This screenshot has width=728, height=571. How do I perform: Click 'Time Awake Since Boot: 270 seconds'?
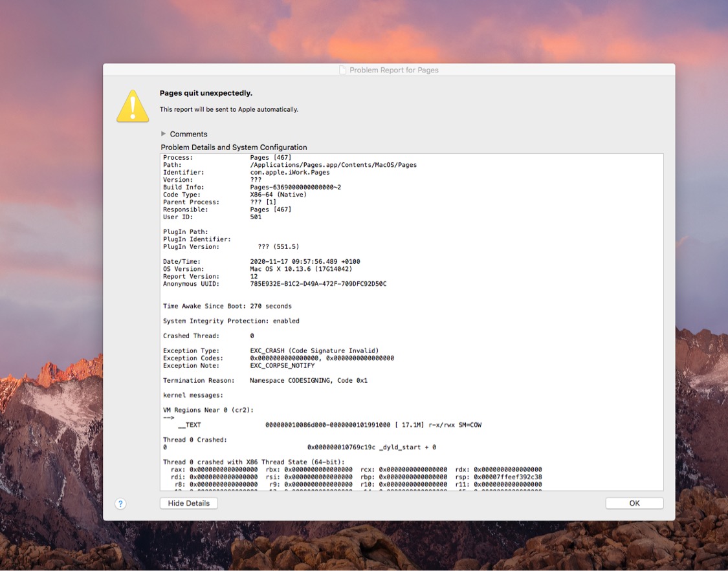point(228,306)
